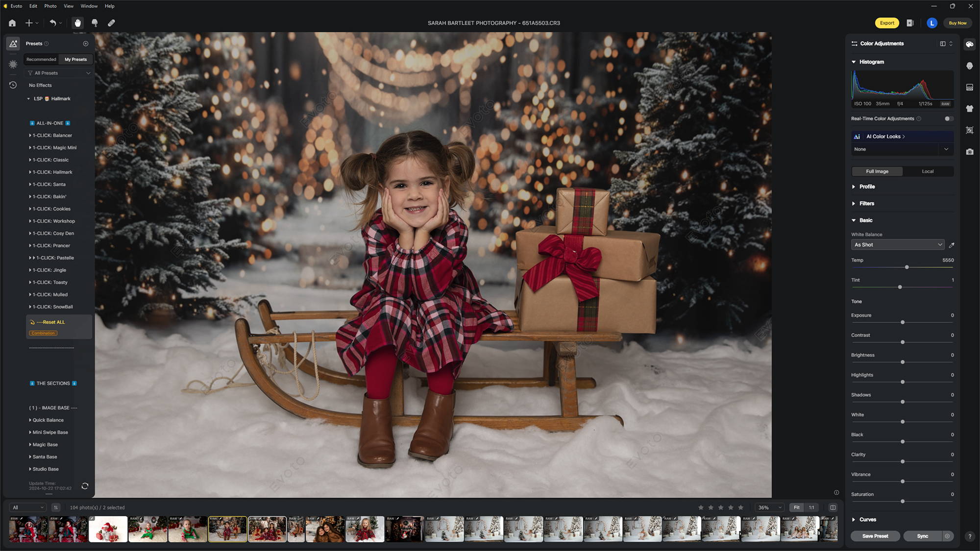Select the Hand pan tool
This screenshot has height=551, width=980.
(x=77, y=23)
